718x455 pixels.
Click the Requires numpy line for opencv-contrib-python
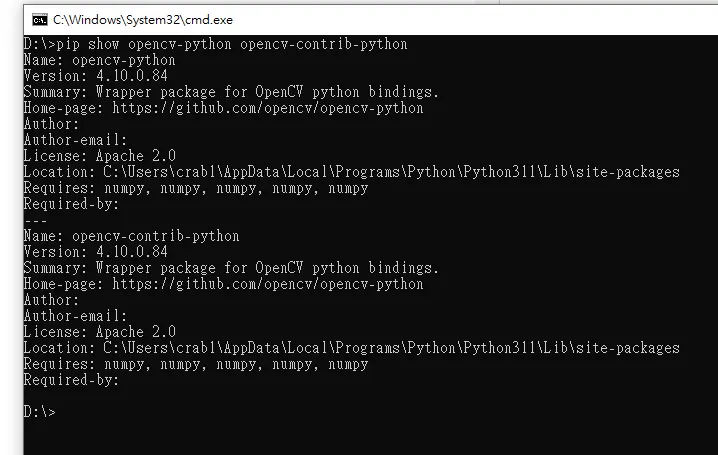[195, 364]
